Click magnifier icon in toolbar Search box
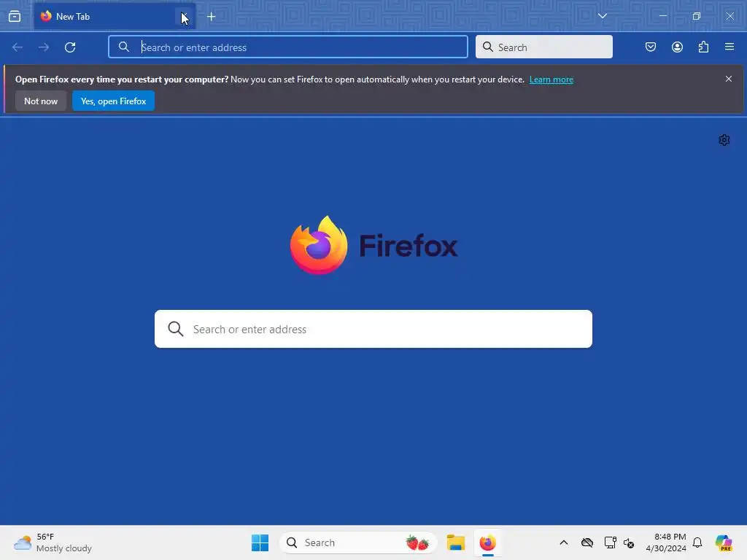747x560 pixels. (x=488, y=47)
